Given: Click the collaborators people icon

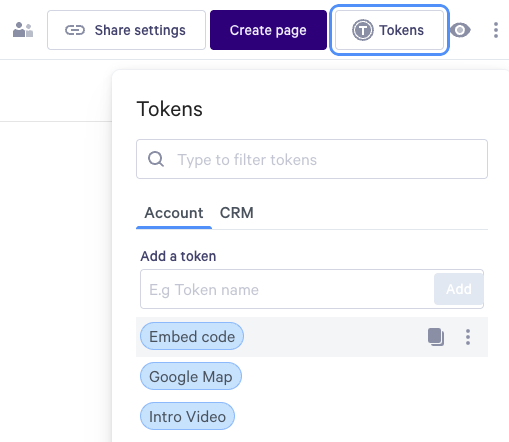Looking at the screenshot, I should pos(23,30).
